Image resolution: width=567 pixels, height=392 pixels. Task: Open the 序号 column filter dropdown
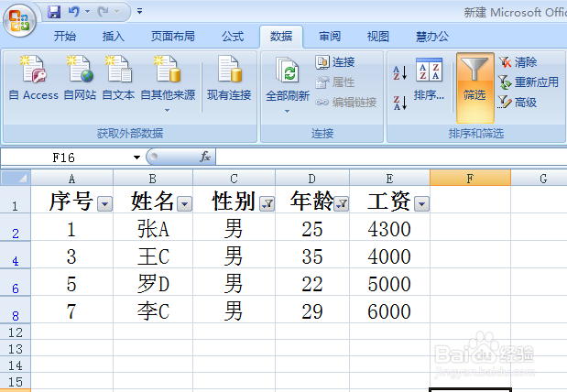pos(104,204)
